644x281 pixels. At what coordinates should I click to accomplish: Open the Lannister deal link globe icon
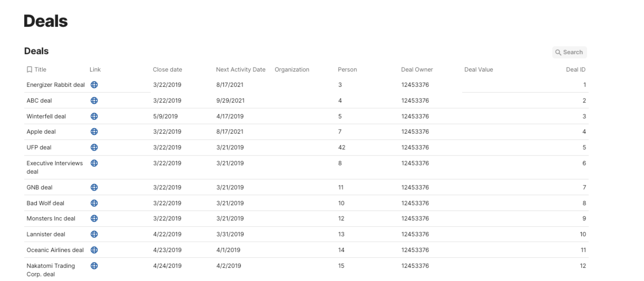point(94,234)
